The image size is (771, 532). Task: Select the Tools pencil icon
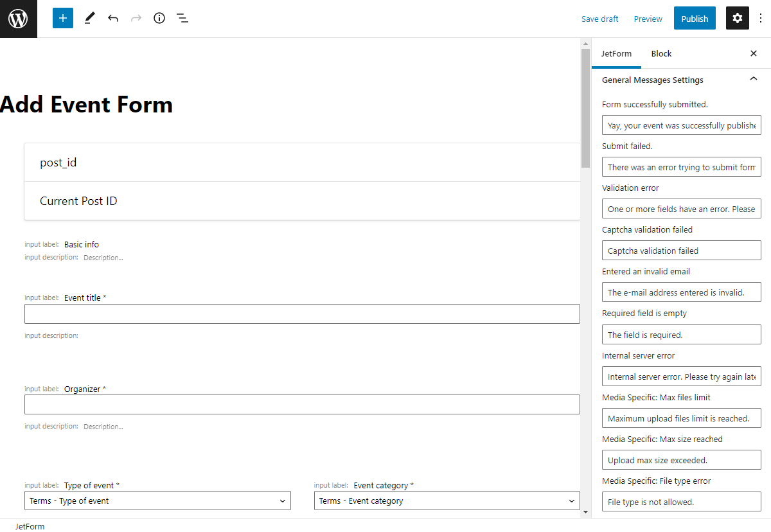coord(89,18)
